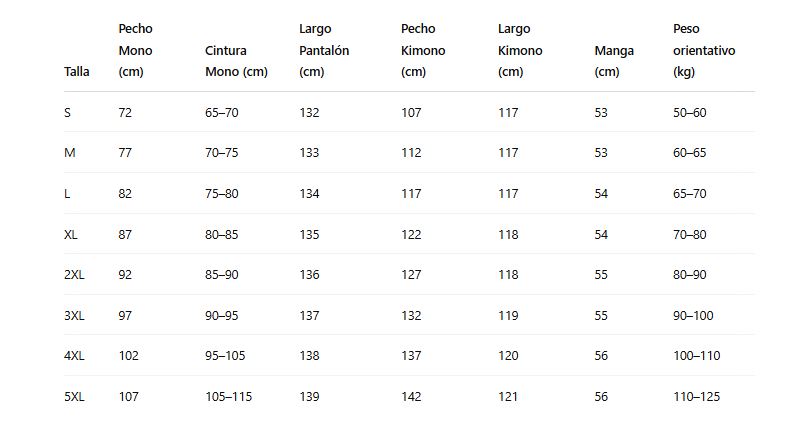Viewport: 786px width, 436px height.
Task: Click the 110–125 weight range cell
Action: [696, 397]
